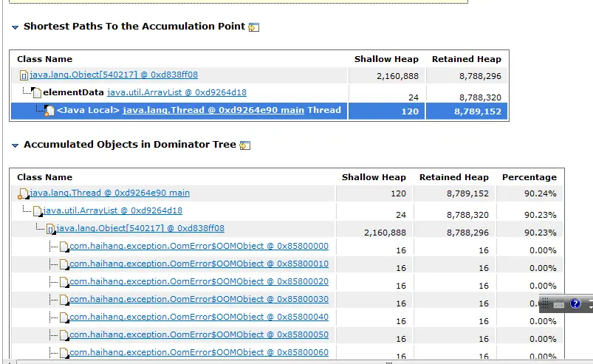Click the horizontal scrollbar at bottom
The width and height of the screenshot is (593, 364).
pyautogui.click(x=299, y=362)
